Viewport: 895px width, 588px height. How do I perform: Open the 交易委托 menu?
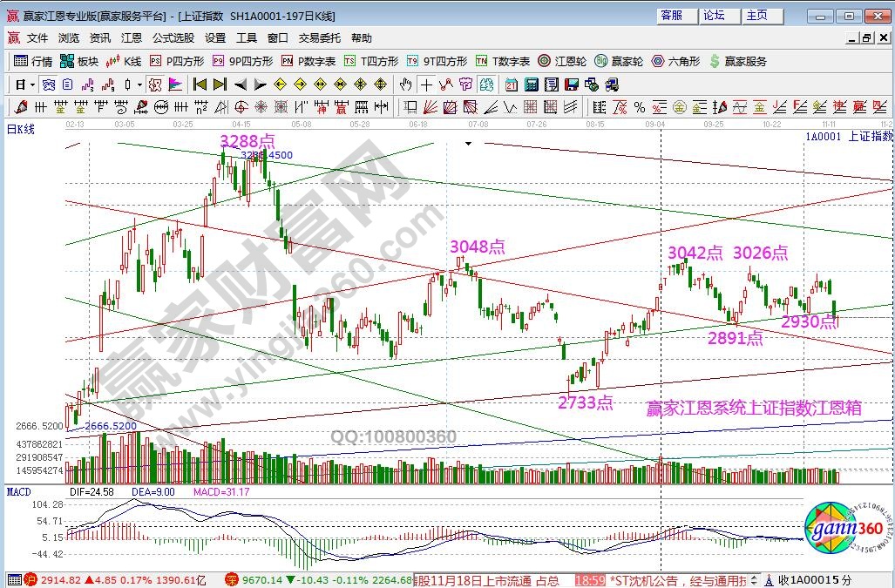[x=319, y=38]
